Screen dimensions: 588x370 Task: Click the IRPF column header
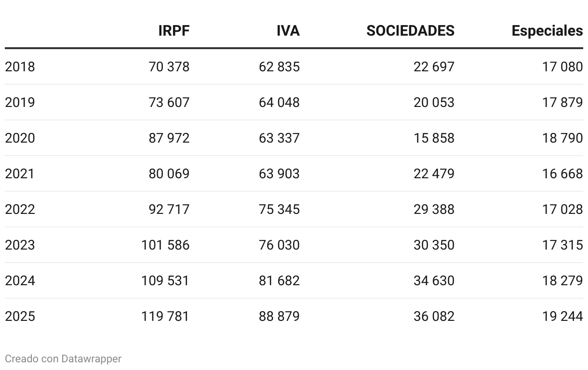[x=174, y=31]
